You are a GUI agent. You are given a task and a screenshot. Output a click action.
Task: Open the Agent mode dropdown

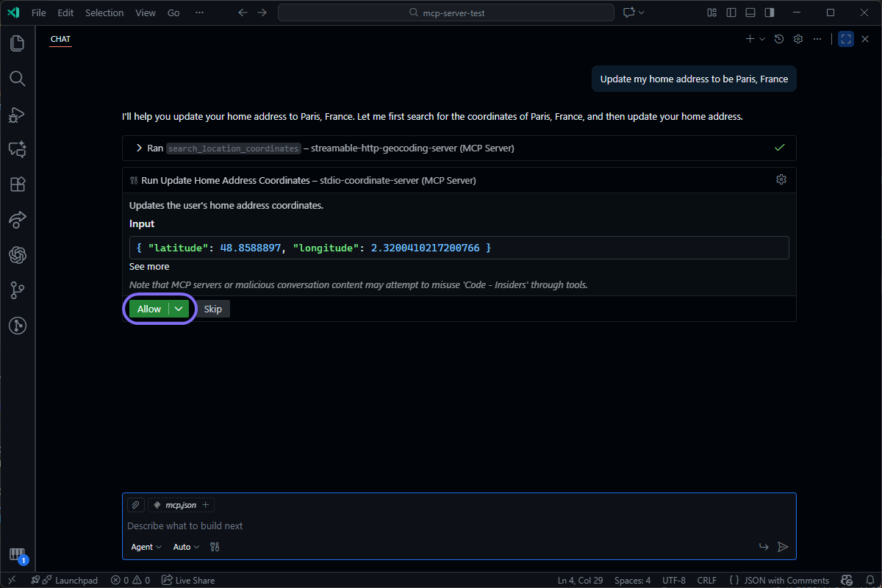click(x=145, y=547)
